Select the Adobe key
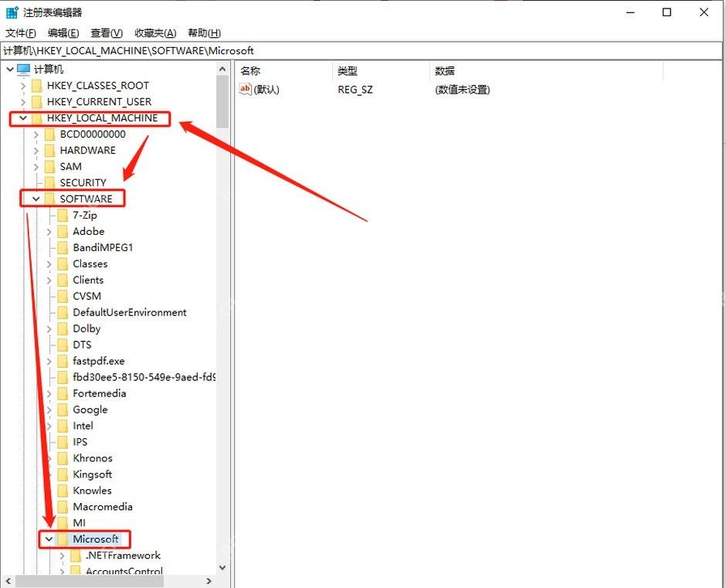Viewport: 726px width, 588px height. 89,231
